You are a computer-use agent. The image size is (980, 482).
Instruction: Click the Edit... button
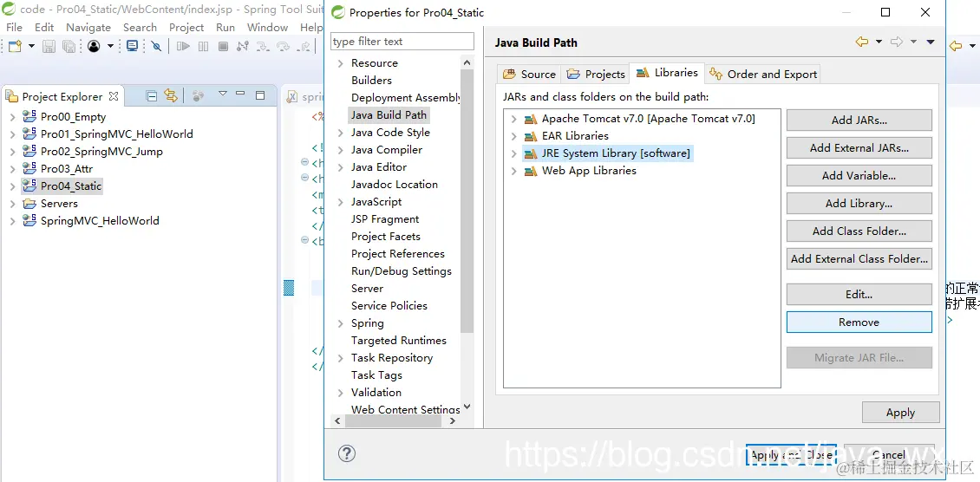[x=859, y=294]
